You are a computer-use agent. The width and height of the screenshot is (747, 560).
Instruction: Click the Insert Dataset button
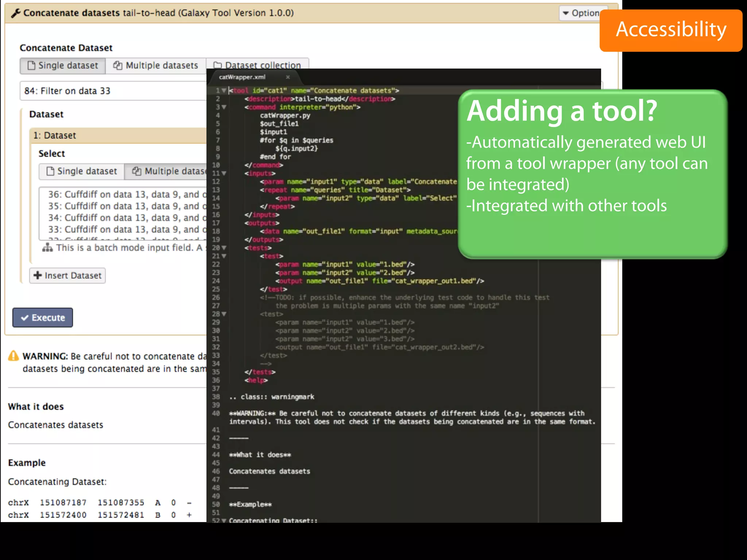pos(67,276)
